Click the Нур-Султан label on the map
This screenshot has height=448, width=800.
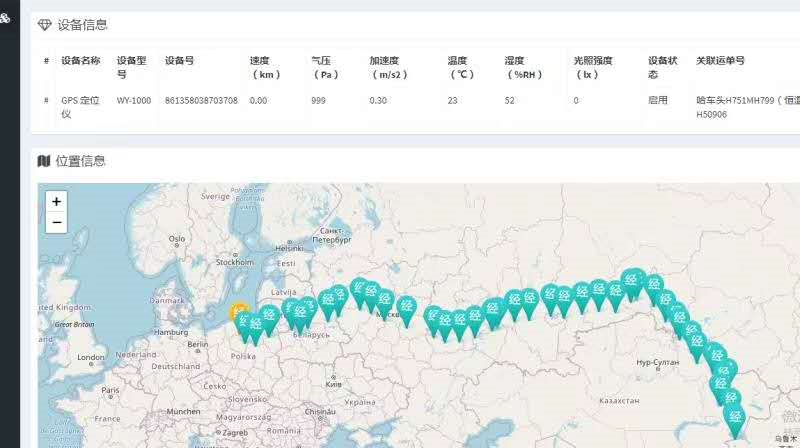(x=658, y=362)
